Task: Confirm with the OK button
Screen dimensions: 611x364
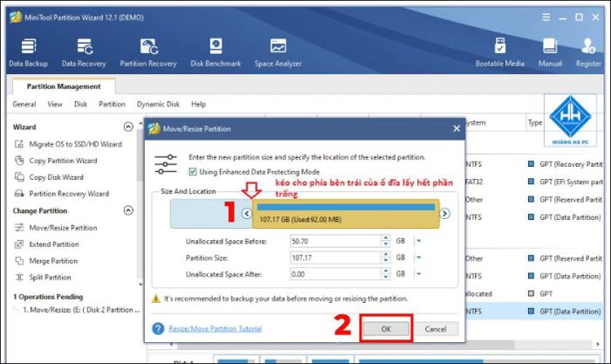Action: 386,329
